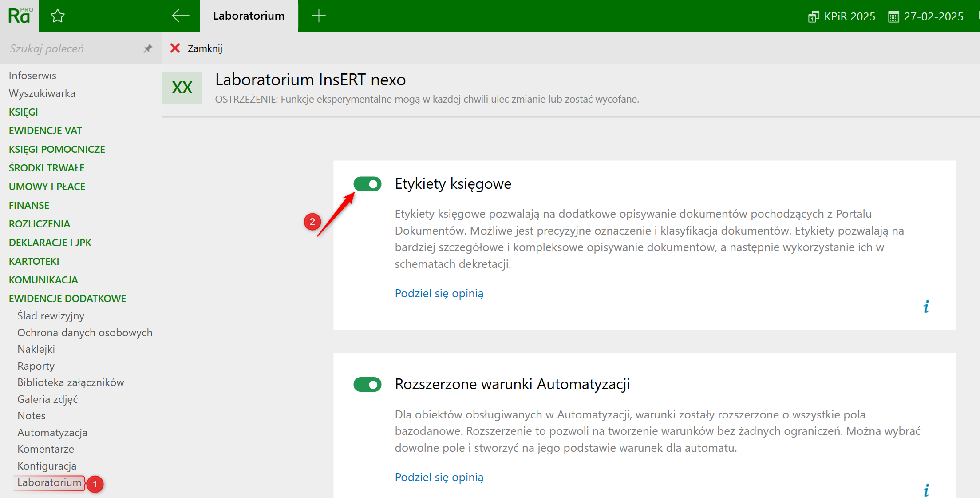Switch to the Laboratorium tab
The image size is (980, 498).
(x=249, y=16)
